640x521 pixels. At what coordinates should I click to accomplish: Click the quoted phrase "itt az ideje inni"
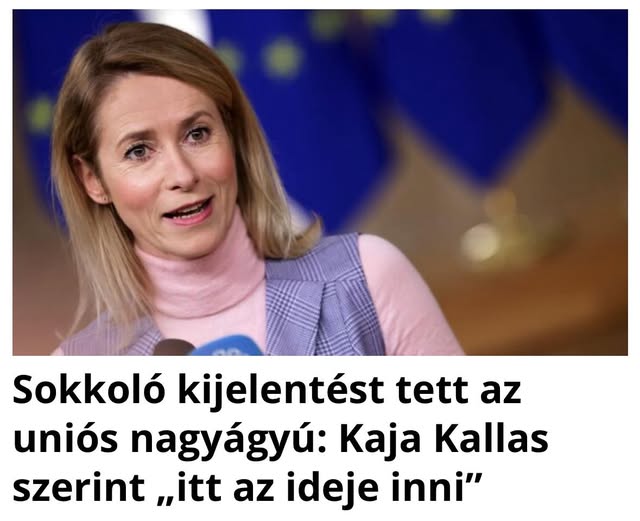[322, 488]
